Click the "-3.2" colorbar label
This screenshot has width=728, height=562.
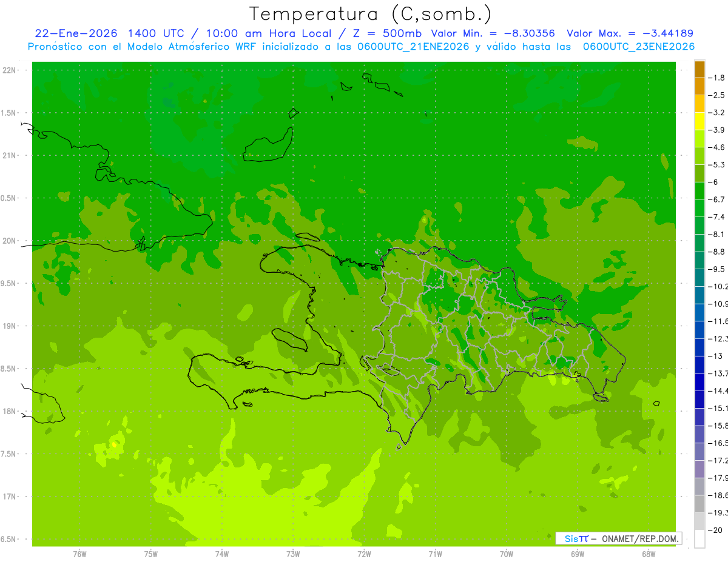click(x=716, y=112)
